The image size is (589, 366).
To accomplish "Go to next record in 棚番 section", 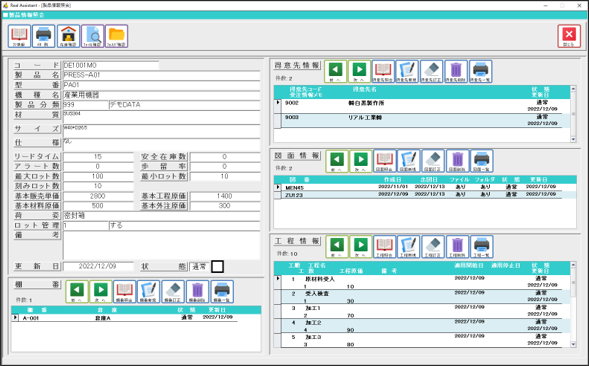I will [101, 292].
